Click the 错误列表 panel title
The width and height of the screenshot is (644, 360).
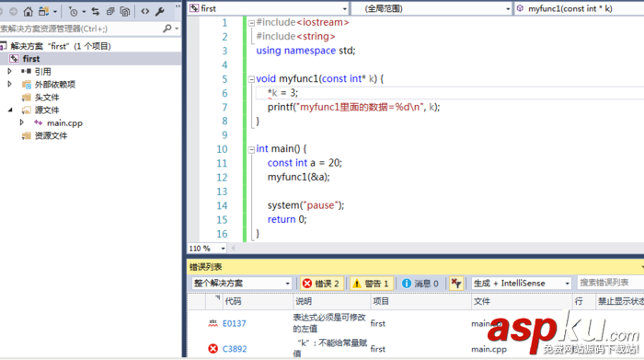tap(205, 267)
